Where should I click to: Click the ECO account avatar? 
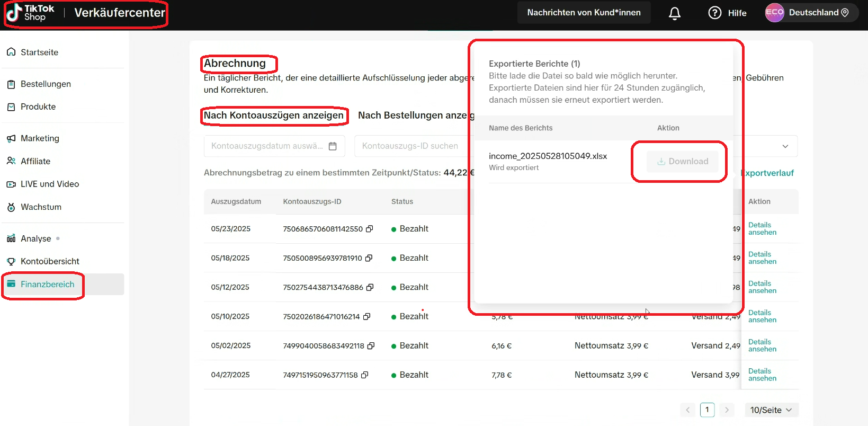click(x=774, y=13)
